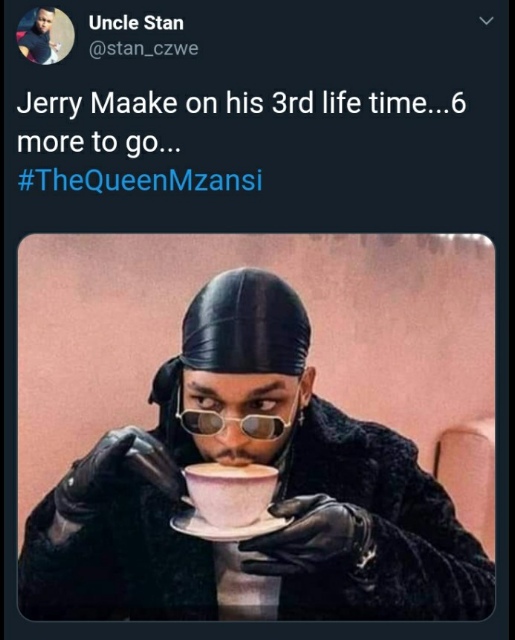Click the pink teacup in the photo
Viewport: 515px width, 640px height.
pyautogui.click(x=231, y=493)
